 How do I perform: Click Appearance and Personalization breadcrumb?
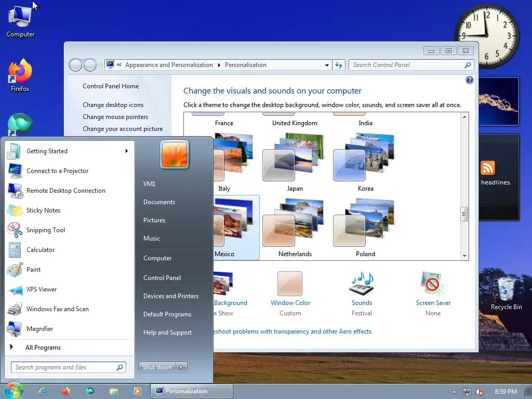(169, 65)
